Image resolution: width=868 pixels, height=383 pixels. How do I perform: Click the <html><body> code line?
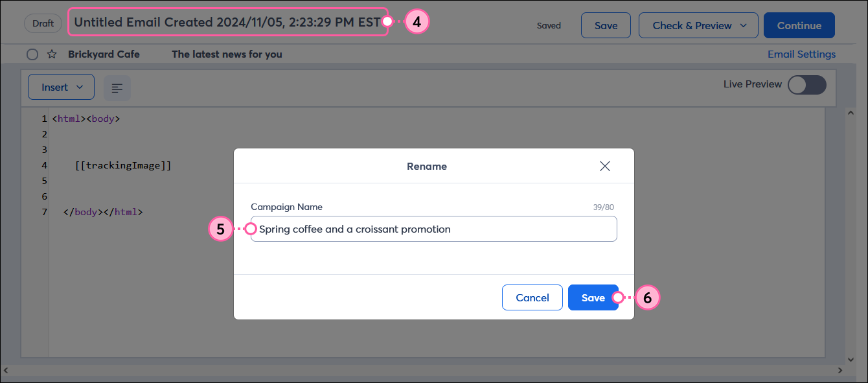(86, 119)
